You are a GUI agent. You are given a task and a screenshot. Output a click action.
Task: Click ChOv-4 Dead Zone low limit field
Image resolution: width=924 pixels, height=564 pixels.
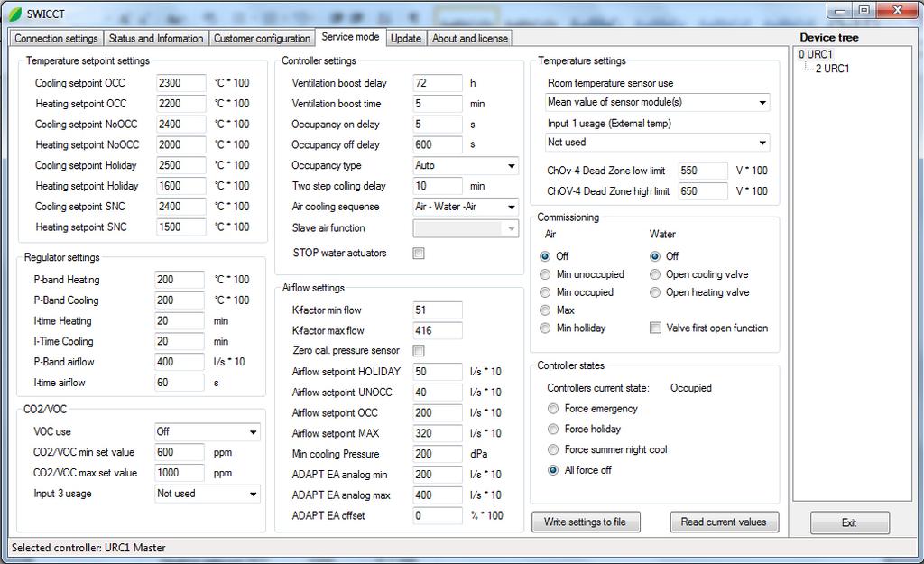[x=703, y=171]
